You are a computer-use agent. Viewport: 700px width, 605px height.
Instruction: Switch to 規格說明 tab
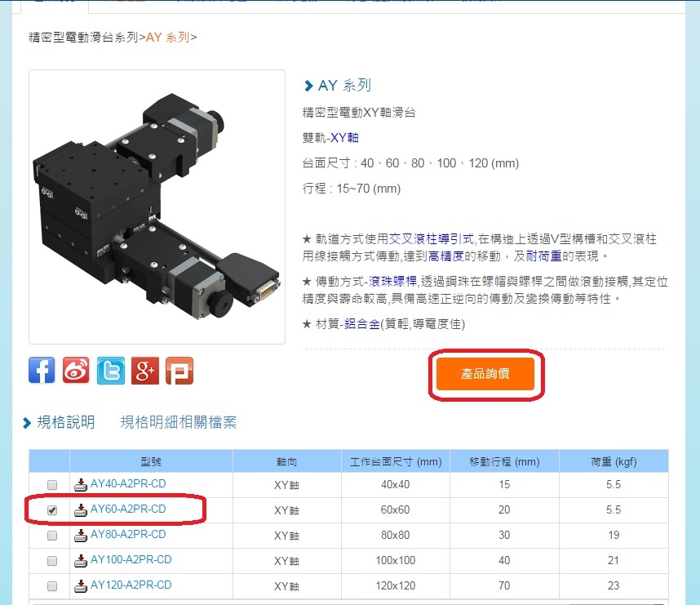[x=65, y=422]
